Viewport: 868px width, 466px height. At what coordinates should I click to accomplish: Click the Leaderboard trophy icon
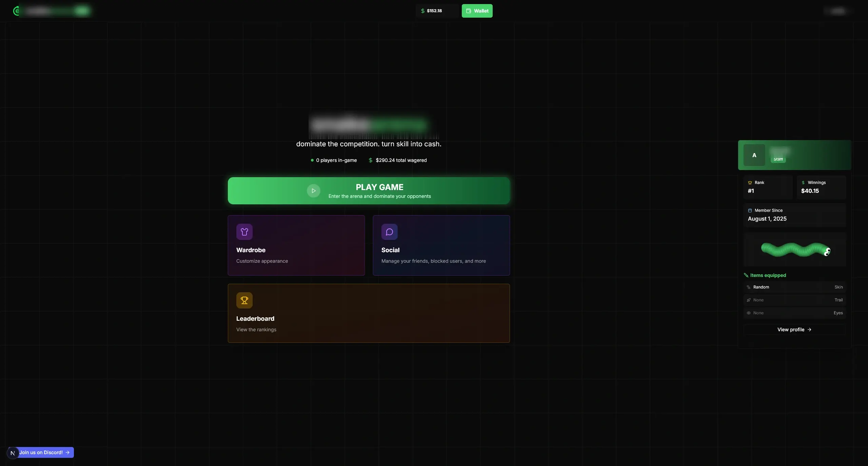[x=244, y=300]
